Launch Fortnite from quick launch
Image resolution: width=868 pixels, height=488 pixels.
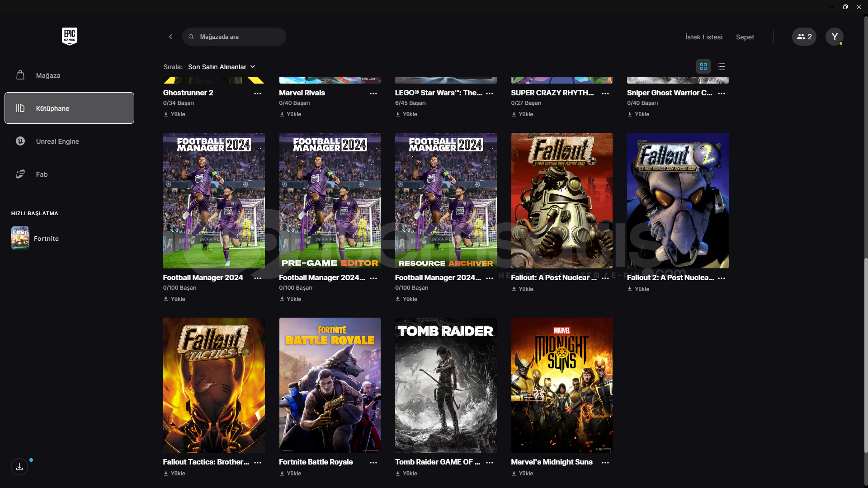35,238
